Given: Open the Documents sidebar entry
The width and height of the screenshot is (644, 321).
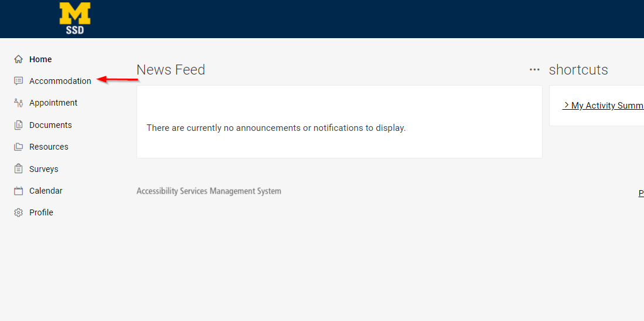Looking at the screenshot, I should pos(50,125).
